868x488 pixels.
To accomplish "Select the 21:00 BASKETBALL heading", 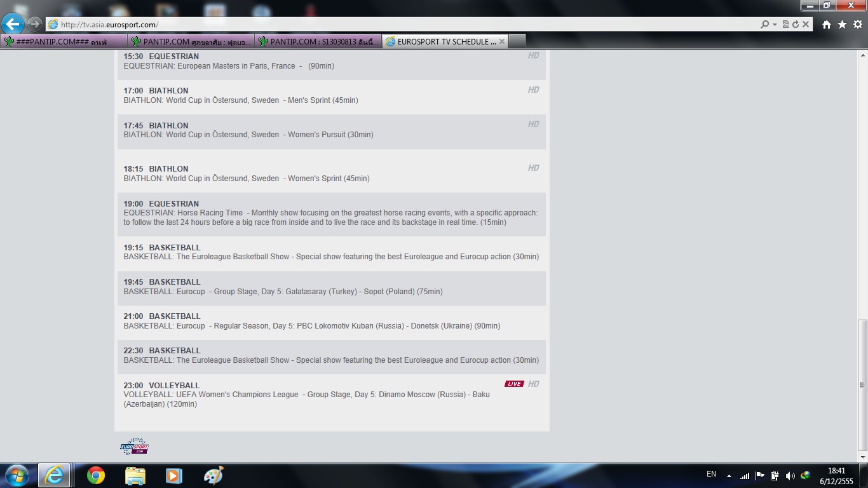I will click(x=162, y=316).
